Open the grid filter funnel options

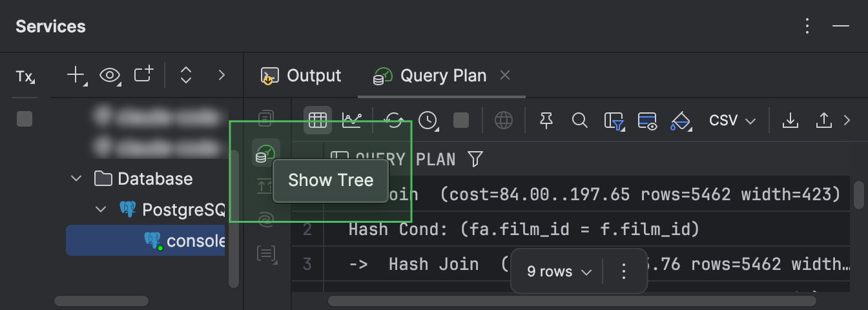pos(614,121)
